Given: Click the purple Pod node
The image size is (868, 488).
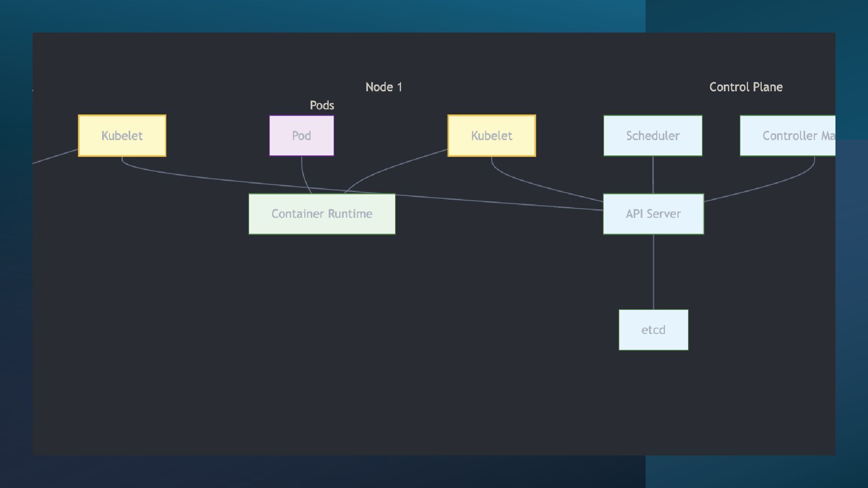Looking at the screenshot, I should [302, 136].
